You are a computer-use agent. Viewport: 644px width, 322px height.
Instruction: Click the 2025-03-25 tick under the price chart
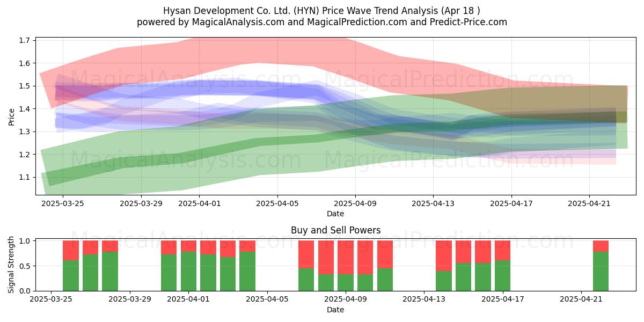[x=63, y=203]
